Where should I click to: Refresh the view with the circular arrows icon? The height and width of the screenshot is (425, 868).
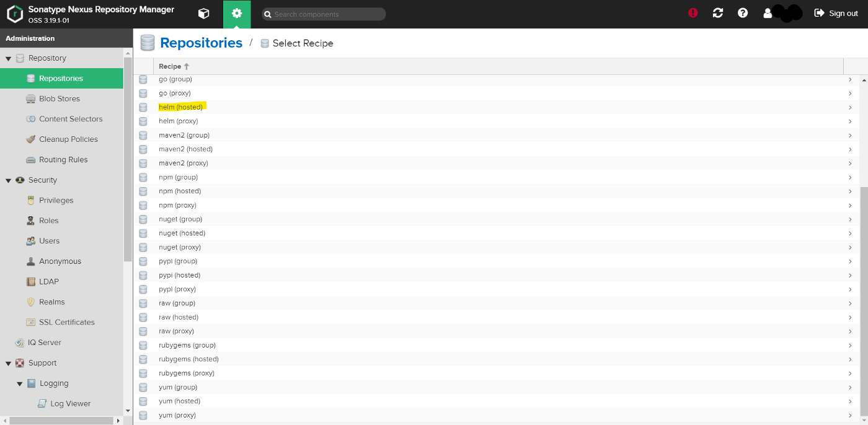tap(717, 12)
